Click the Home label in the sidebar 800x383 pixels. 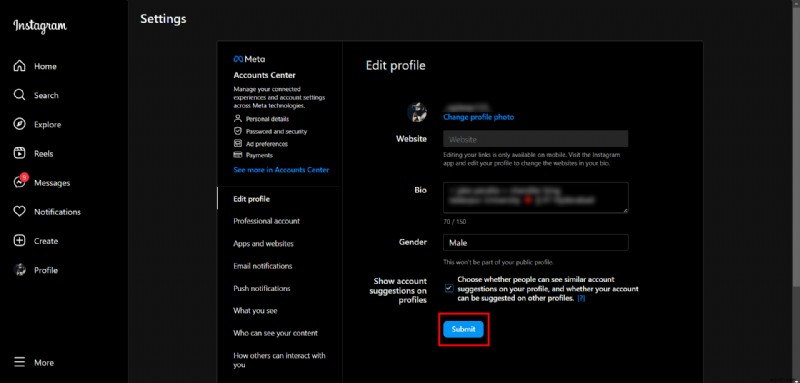pyautogui.click(x=45, y=66)
